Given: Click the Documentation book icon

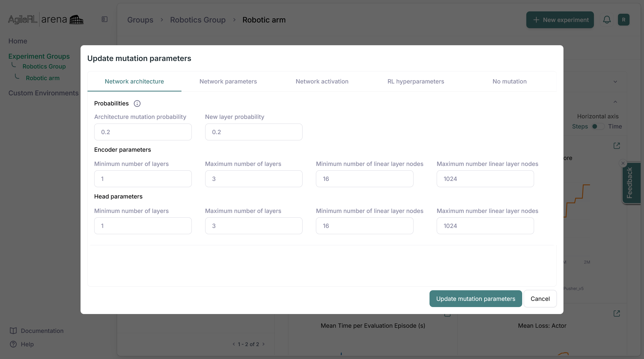Looking at the screenshot, I should pyautogui.click(x=13, y=331).
